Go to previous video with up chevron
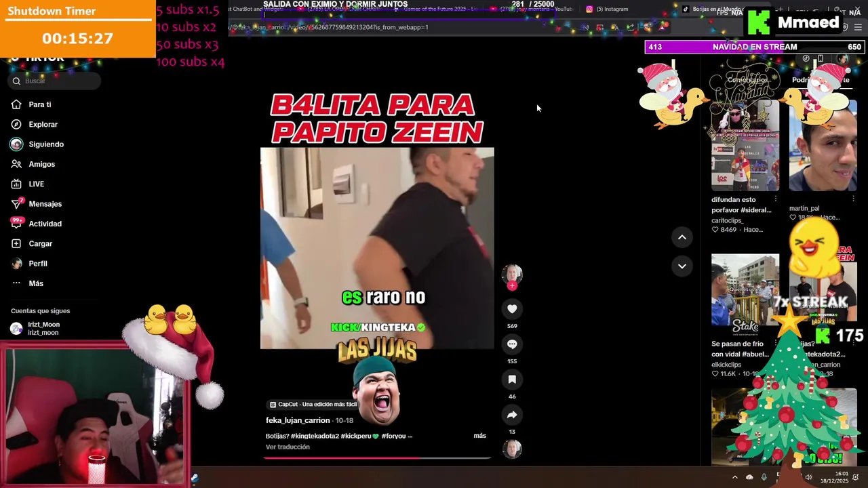Image resolution: width=868 pixels, height=488 pixels. coord(682,237)
